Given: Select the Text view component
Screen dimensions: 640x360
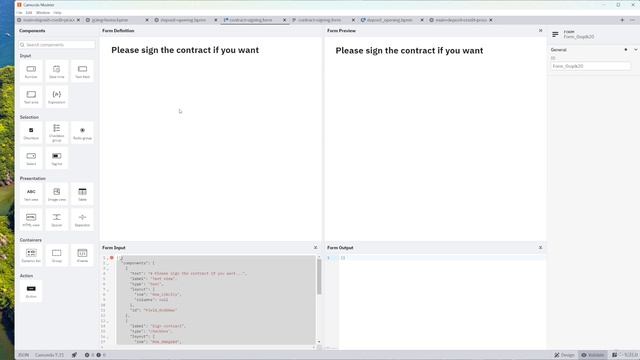Looking at the screenshot, I should click(31, 194).
